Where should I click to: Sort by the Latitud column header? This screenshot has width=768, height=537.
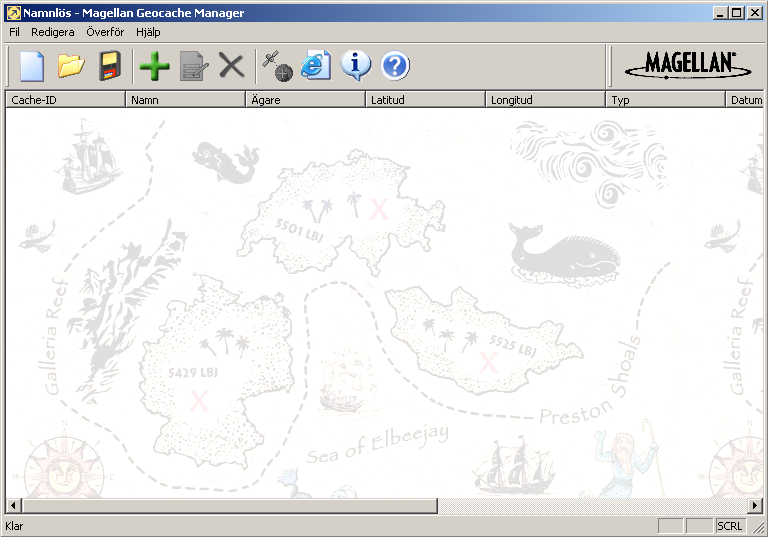click(x=425, y=99)
